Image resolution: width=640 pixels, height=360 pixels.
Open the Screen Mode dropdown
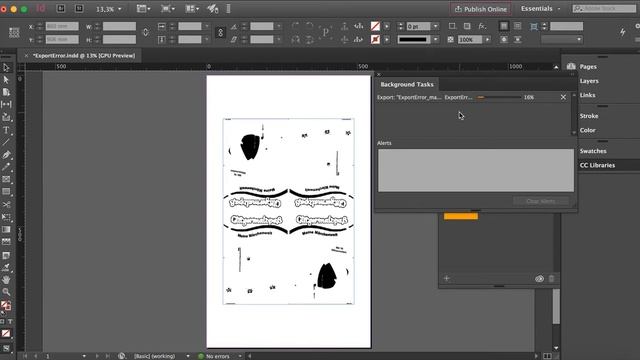click(x=168, y=8)
